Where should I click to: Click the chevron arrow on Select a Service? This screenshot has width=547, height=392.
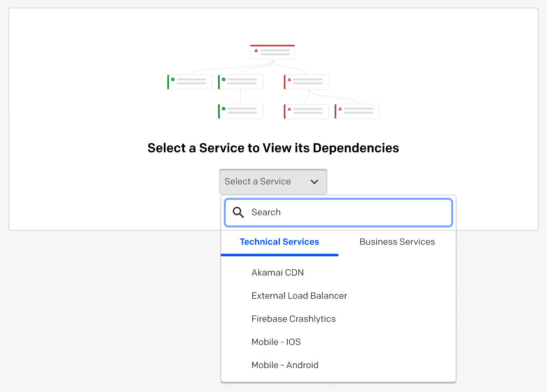click(314, 182)
